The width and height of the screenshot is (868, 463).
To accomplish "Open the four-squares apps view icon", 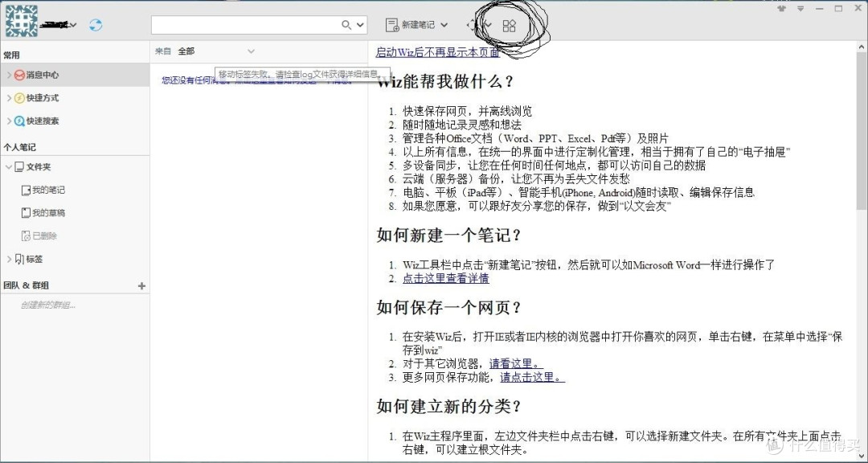I will click(509, 26).
